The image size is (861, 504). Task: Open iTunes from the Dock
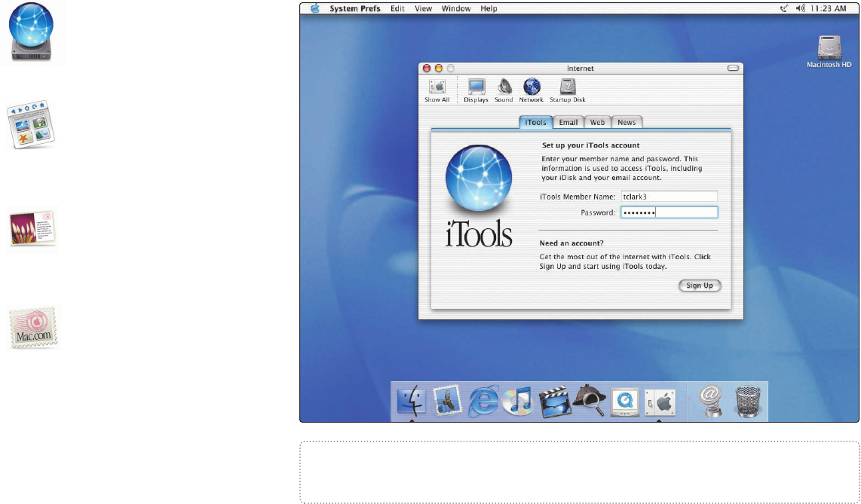(517, 402)
